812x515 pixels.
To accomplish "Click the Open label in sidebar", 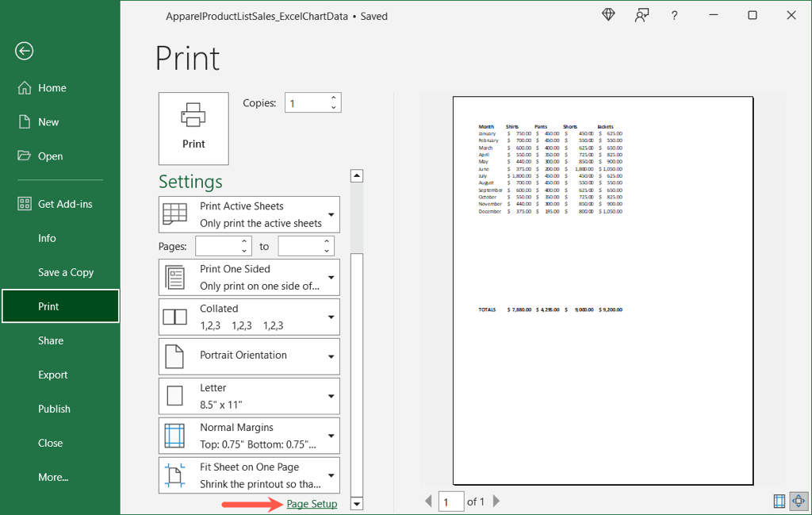I will click(50, 156).
